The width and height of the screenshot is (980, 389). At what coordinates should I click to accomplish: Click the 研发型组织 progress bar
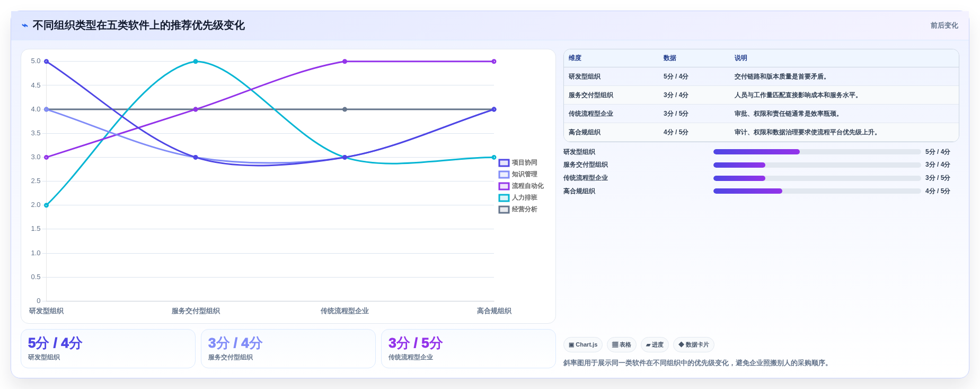click(x=817, y=152)
